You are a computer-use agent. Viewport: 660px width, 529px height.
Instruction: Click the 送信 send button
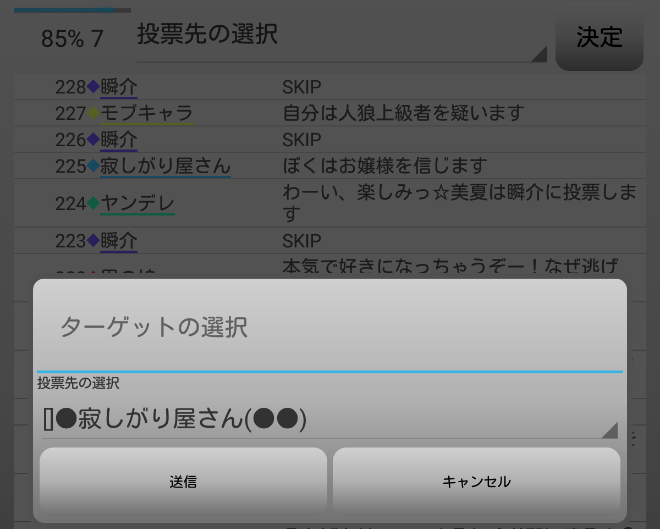point(183,482)
